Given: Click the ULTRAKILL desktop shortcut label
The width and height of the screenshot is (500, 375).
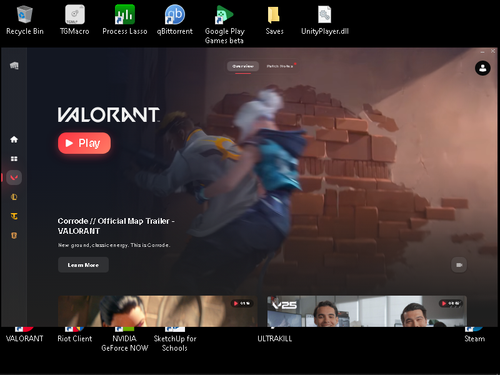Looking at the screenshot, I should coord(274,338).
